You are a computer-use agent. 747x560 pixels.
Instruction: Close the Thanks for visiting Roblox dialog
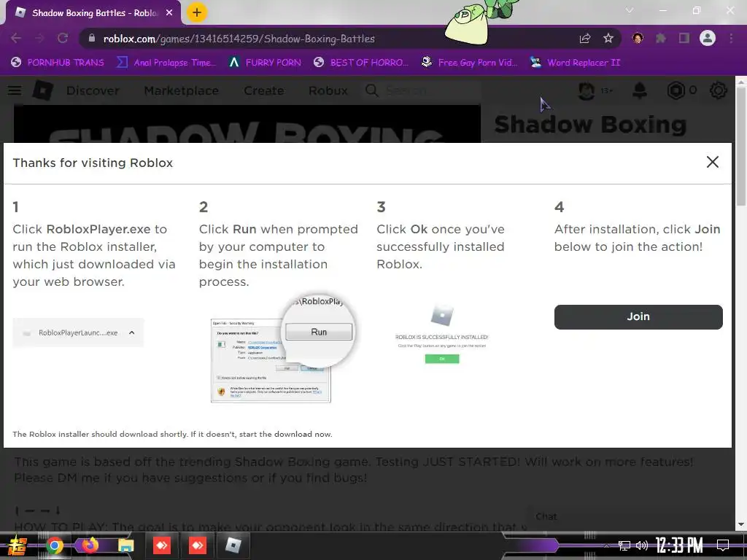(x=712, y=162)
